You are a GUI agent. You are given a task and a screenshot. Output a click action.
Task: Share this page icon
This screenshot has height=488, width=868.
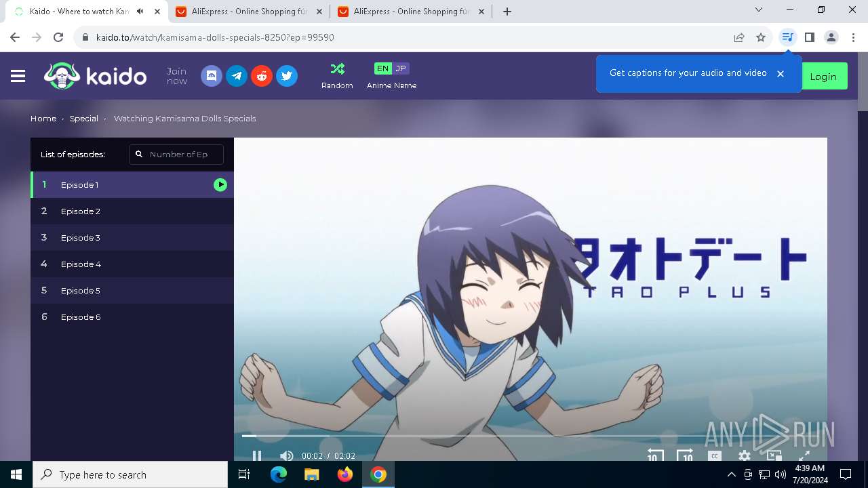coord(739,37)
